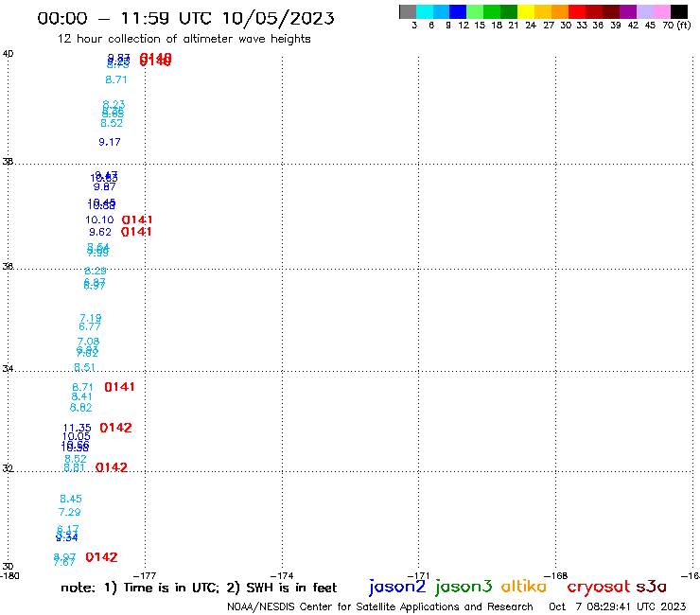
Task: Click the black legend swatch at scale end
Action: pyautogui.click(x=678, y=11)
